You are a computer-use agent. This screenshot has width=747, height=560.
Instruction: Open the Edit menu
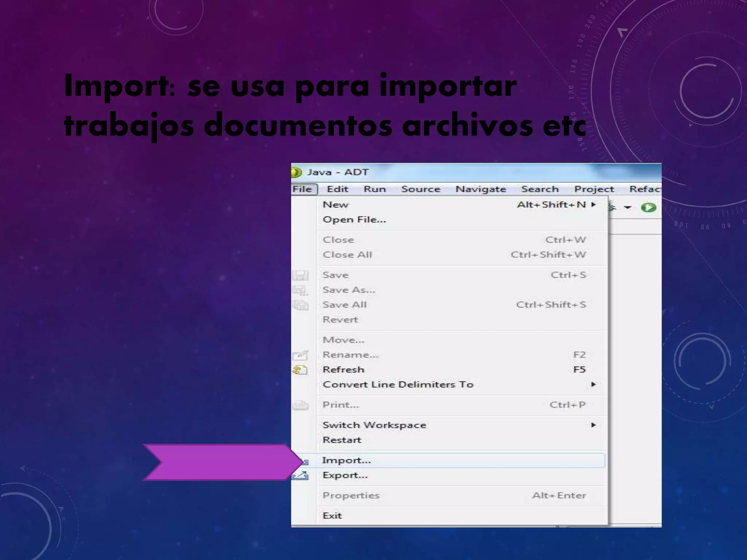[337, 189]
